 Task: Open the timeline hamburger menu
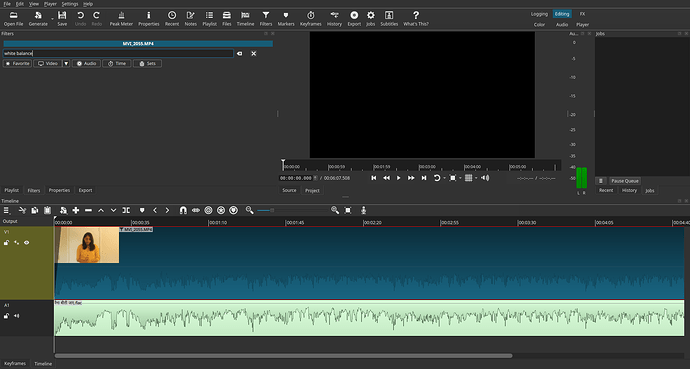pos(7,211)
